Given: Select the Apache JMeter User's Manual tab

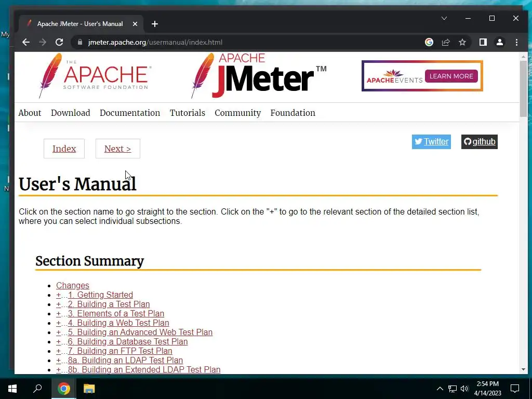Looking at the screenshot, I should click(x=81, y=24).
